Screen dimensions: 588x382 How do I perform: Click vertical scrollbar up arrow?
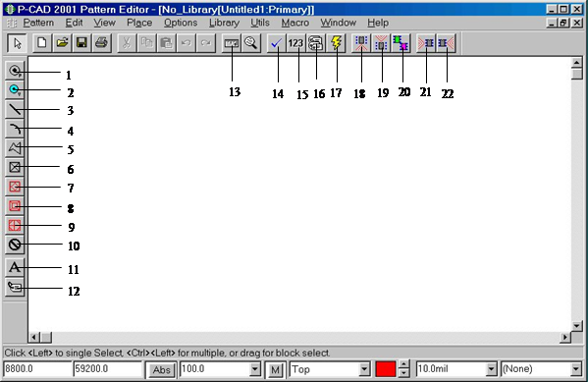[576, 62]
